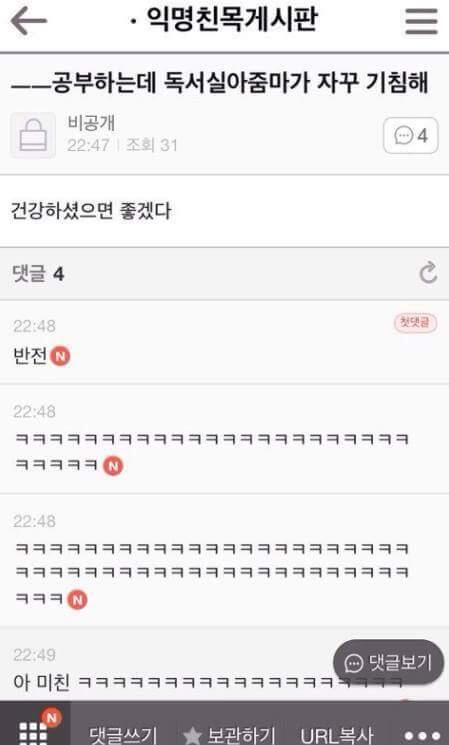Tap URL복사 in the bottom bar
The image size is (449, 745).
pyautogui.click(x=336, y=735)
